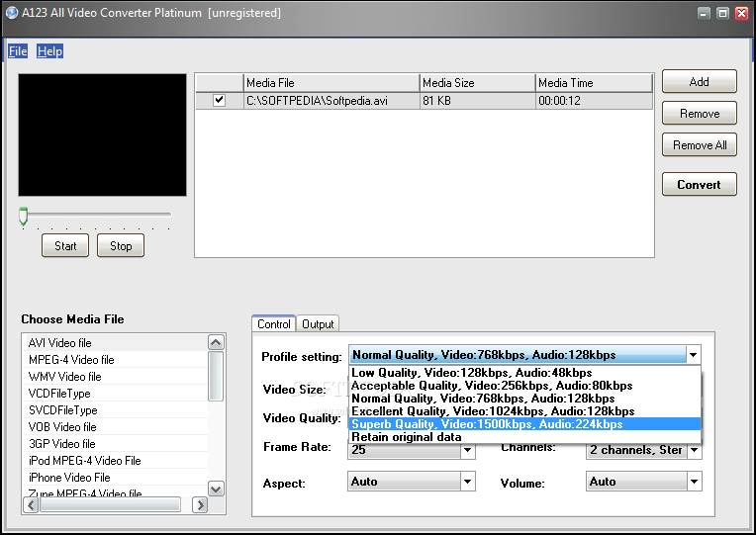This screenshot has height=535, width=756.
Task: Click the Media Size column header
Action: point(477,83)
